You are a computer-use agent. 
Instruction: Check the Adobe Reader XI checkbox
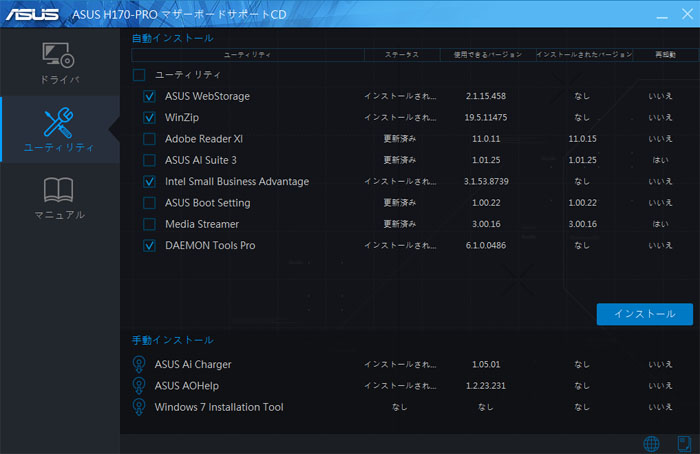pos(149,139)
